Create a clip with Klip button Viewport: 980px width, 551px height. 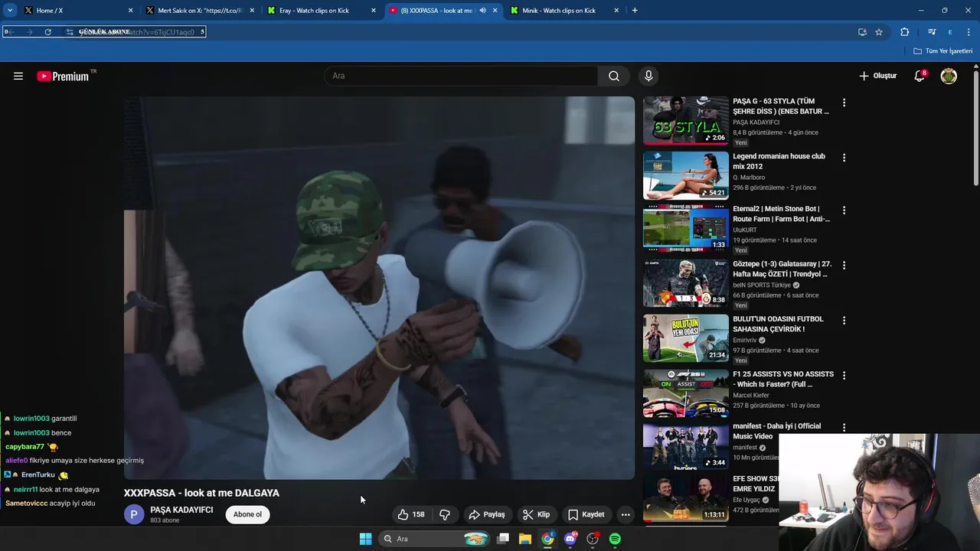pos(536,514)
